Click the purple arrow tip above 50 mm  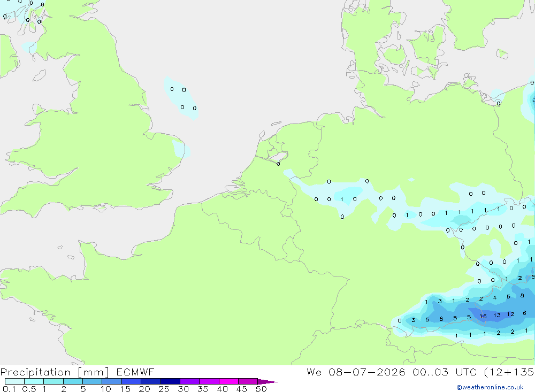click(x=267, y=381)
